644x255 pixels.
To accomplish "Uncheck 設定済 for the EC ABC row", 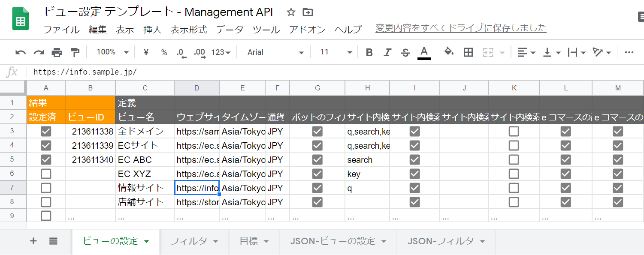I will [46, 160].
